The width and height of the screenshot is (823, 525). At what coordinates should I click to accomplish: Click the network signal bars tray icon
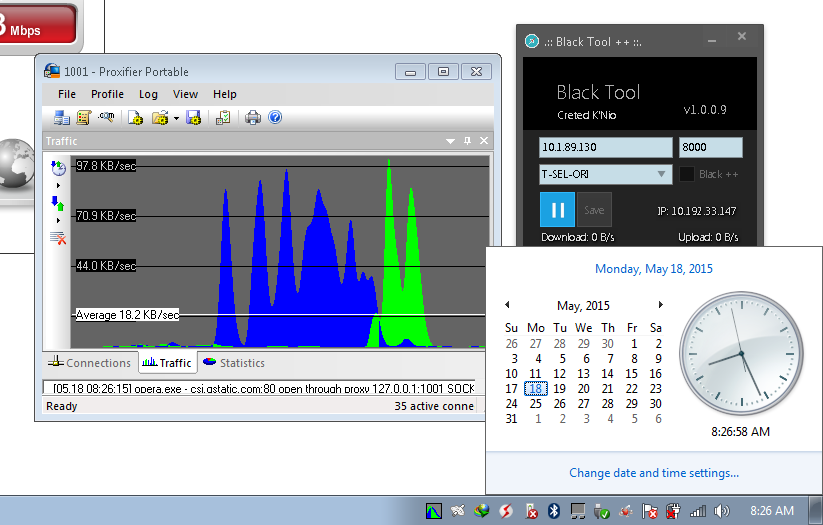tap(698, 511)
